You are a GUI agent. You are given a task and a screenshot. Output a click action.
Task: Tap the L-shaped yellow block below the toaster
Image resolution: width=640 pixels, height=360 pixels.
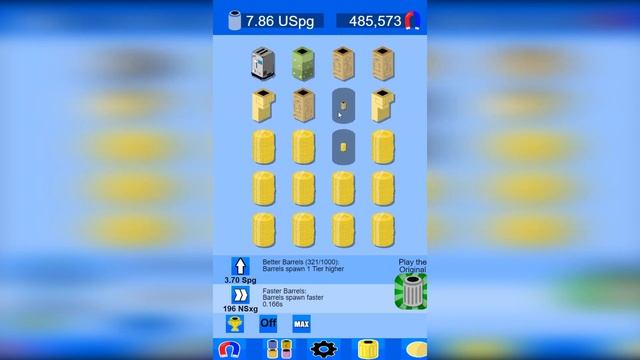[x=263, y=105]
